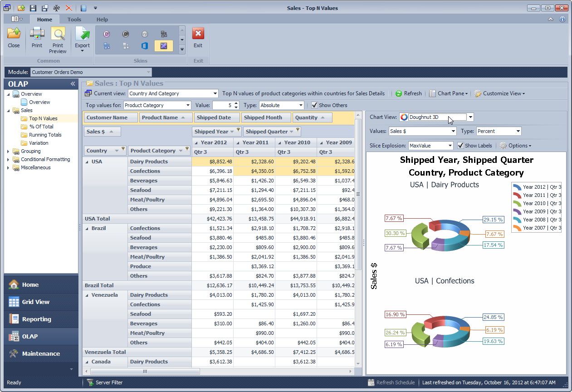The height and width of the screenshot is (392, 572).
Task: Switch to the Tools ribbon tab
Action: tap(74, 20)
